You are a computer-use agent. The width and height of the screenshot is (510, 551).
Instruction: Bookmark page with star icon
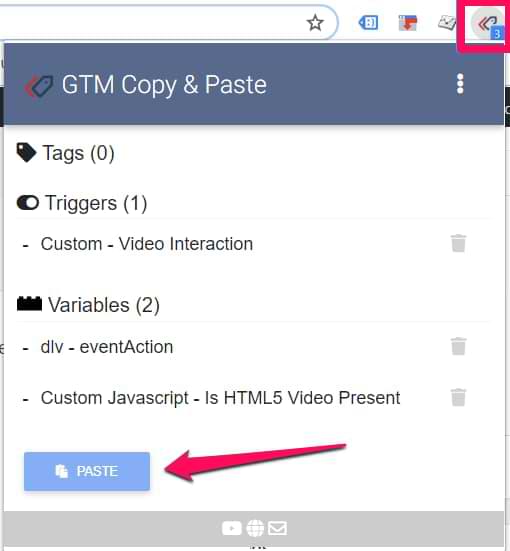click(x=315, y=23)
